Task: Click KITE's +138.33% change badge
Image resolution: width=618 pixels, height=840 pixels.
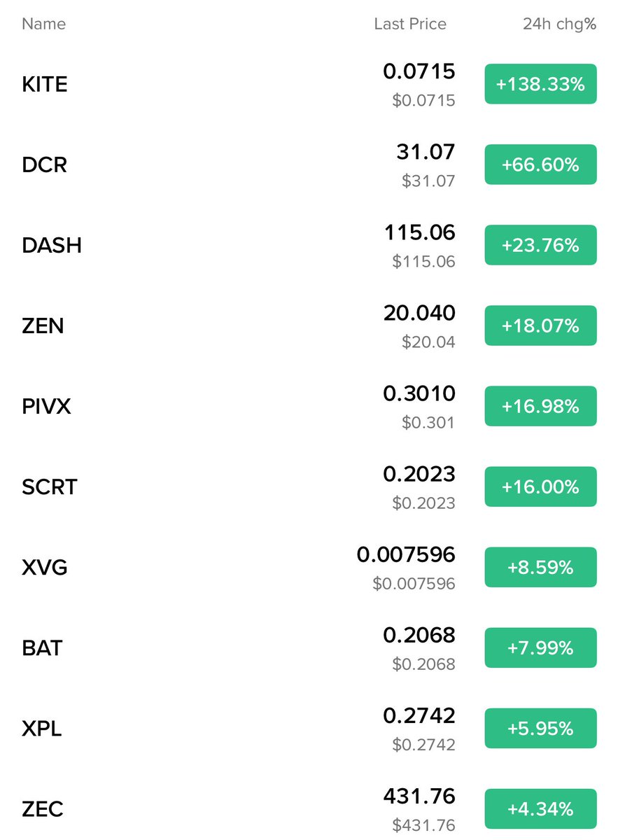Action: coord(540,85)
